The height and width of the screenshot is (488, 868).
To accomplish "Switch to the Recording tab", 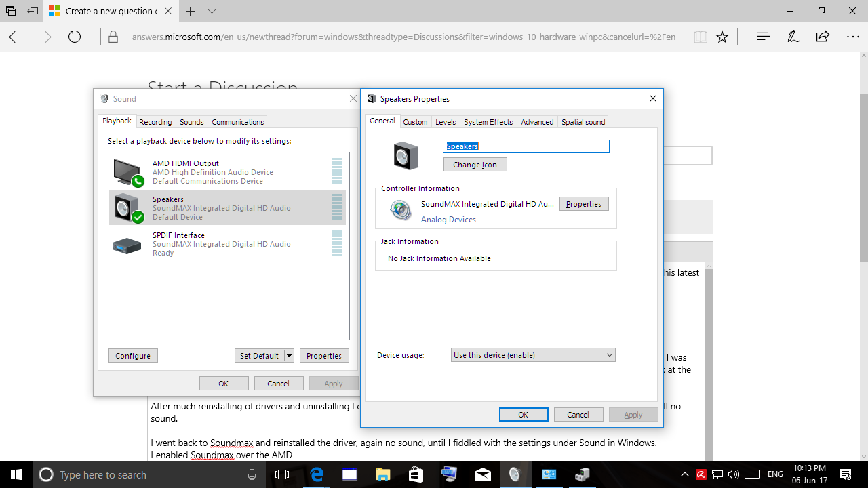I will point(155,122).
